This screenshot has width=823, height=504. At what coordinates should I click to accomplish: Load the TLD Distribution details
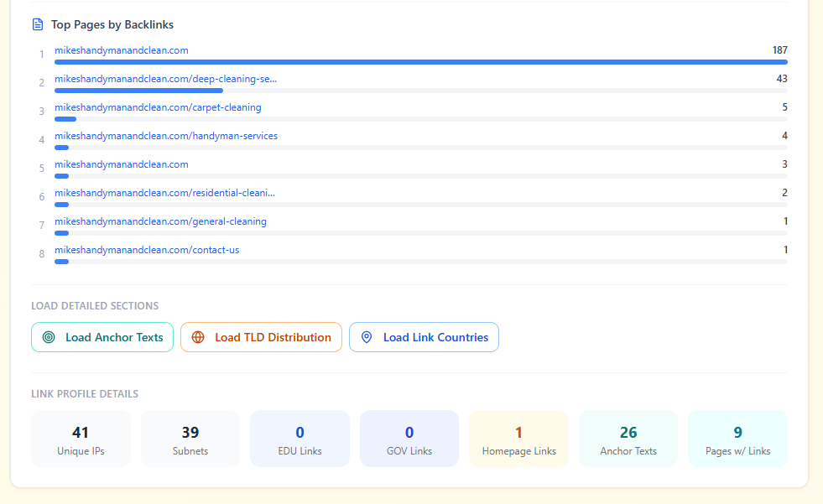261,336
